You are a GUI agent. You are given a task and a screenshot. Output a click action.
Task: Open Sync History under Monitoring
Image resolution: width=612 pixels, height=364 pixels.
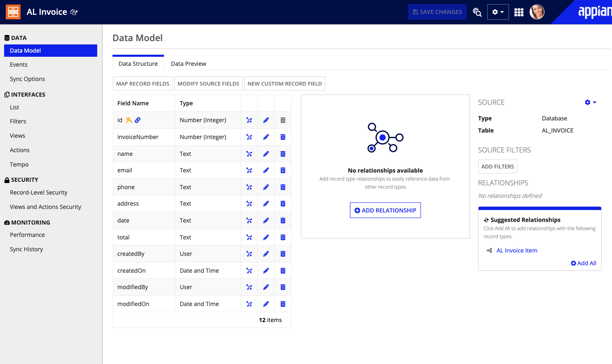[x=26, y=249]
